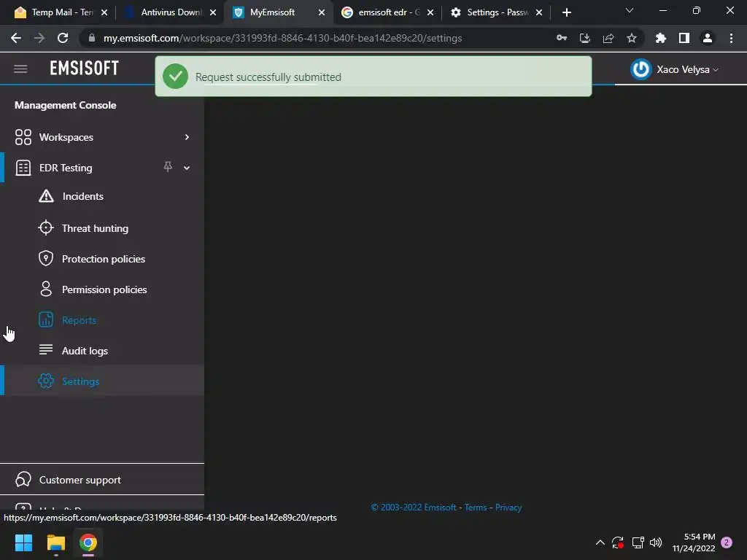
Task: Click the install app icon
Action: [x=585, y=38]
